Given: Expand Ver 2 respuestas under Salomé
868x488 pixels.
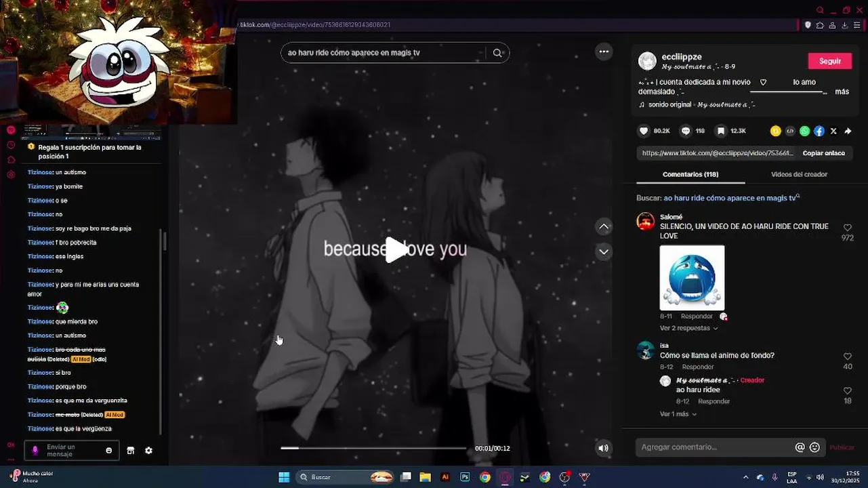Looking at the screenshot, I should pos(688,328).
